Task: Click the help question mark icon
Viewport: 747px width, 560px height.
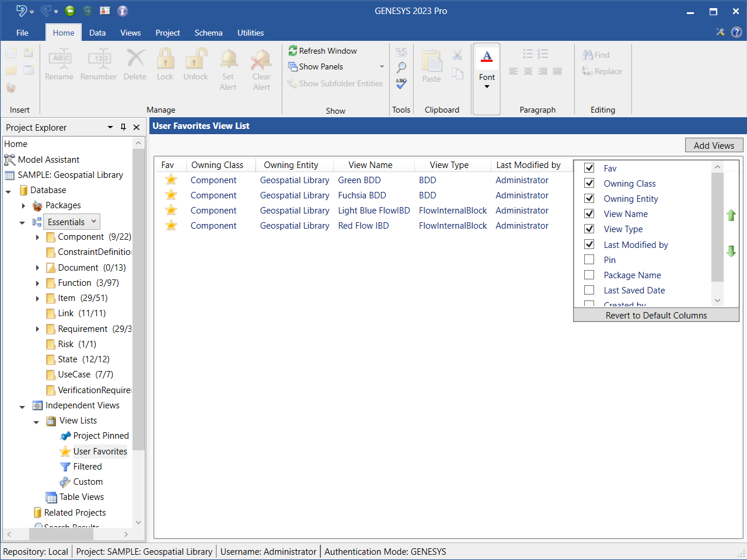Action: [736, 33]
